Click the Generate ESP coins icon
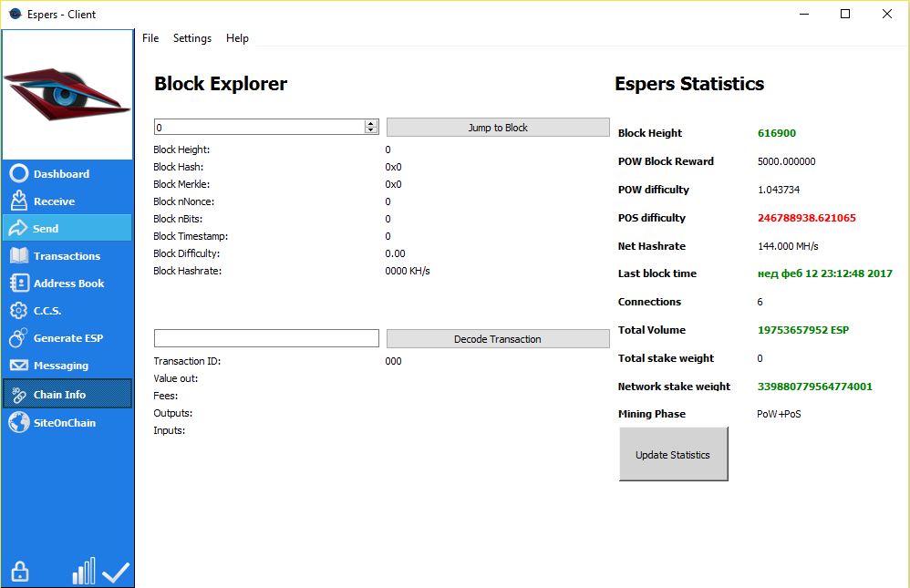This screenshot has height=588, width=910. point(18,337)
